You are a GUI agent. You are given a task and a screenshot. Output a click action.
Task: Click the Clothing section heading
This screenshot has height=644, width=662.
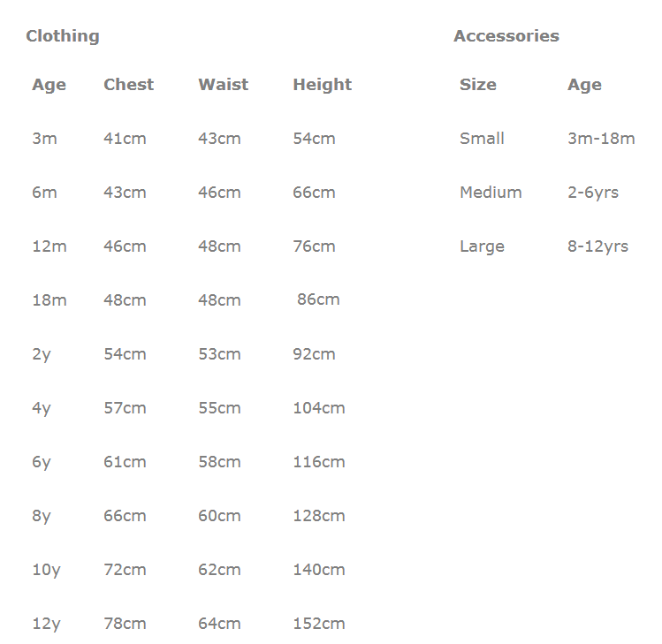(63, 37)
